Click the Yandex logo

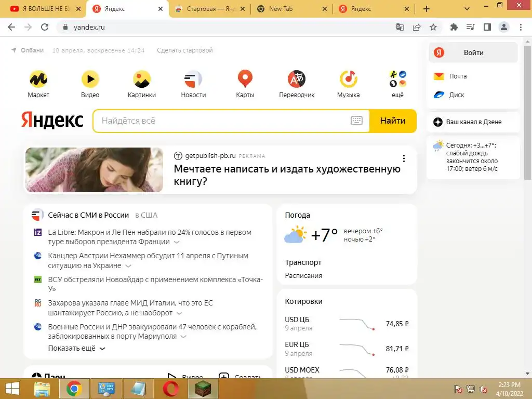(52, 120)
